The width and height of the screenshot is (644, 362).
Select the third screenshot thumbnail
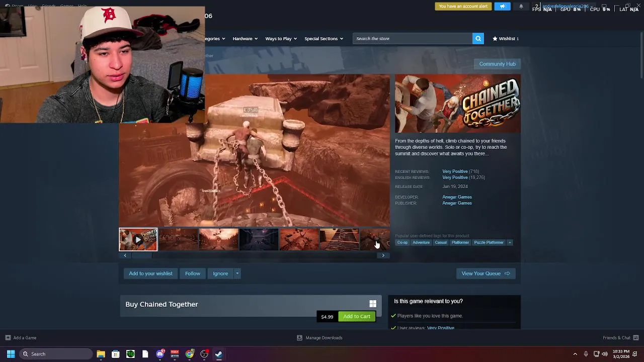(218, 239)
